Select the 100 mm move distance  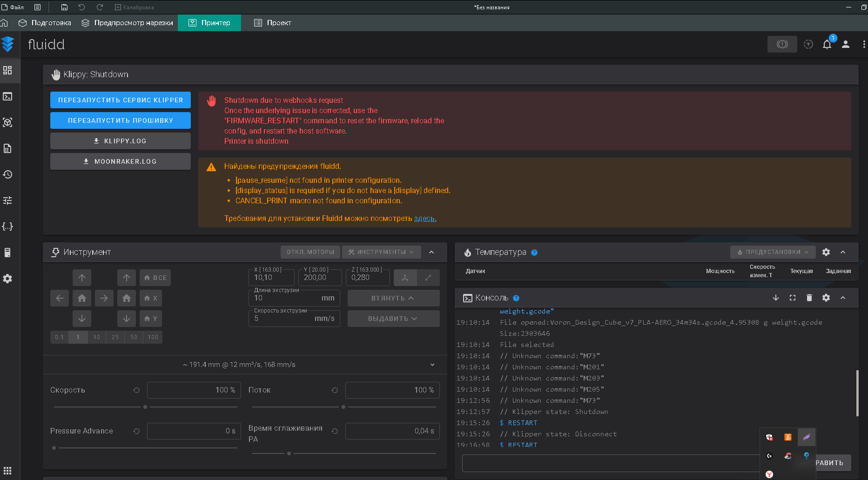(153, 337)
